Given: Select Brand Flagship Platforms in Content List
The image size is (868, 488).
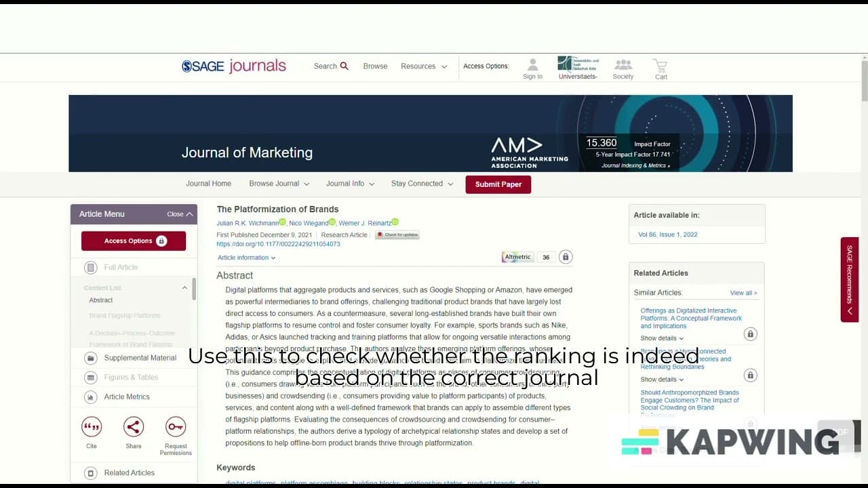Looking at the screenshot, I should [125, 316].
